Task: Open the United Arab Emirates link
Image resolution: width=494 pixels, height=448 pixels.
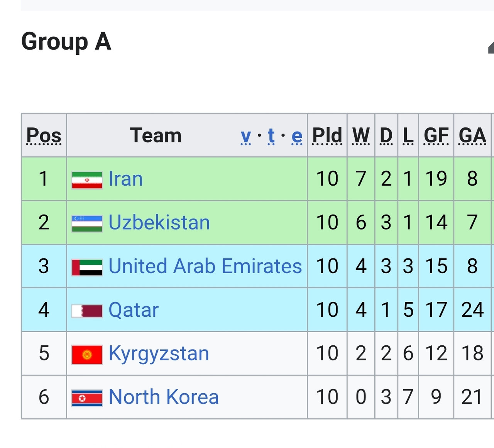Action: coord(205,266)
